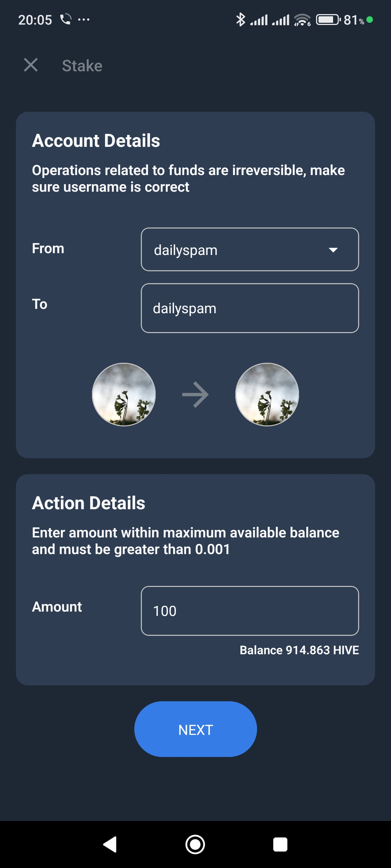
Task: Tap the Wi-Fi status bar icon
Action: coord(302,20)
